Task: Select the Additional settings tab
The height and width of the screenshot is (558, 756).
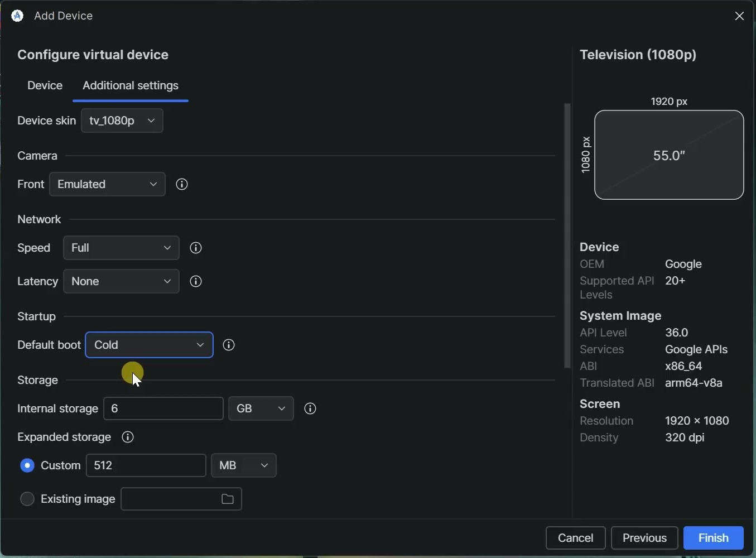Action: click(131, 86)
